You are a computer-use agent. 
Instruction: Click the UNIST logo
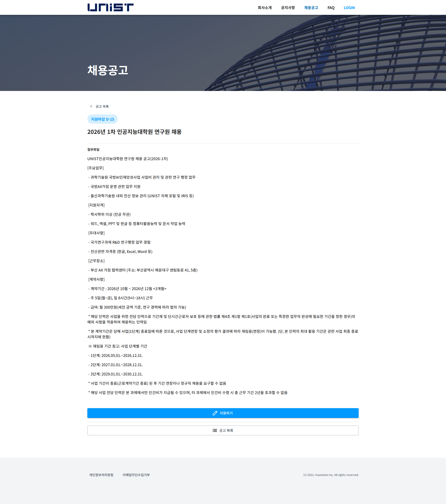[x=110, y=7]
